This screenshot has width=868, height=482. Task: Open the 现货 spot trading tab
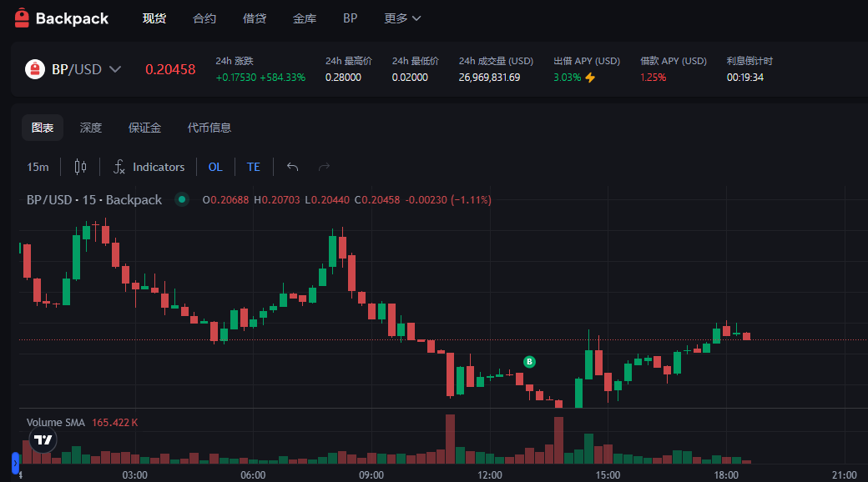[154, 18]
